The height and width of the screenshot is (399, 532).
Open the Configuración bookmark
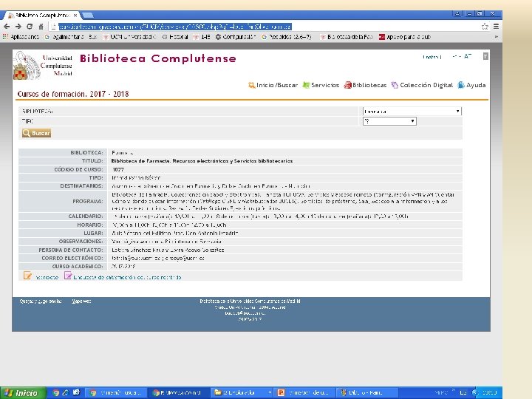236,37
